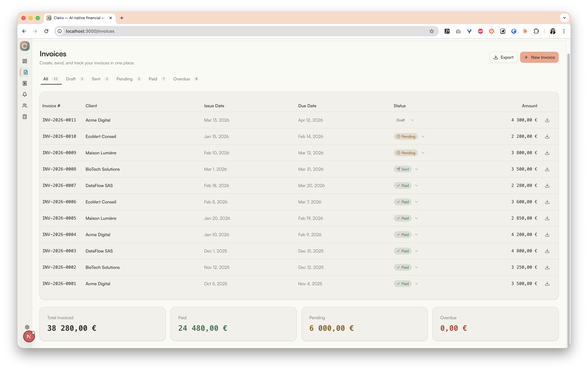Download invoice INV-2026-0001

[547, 283]
